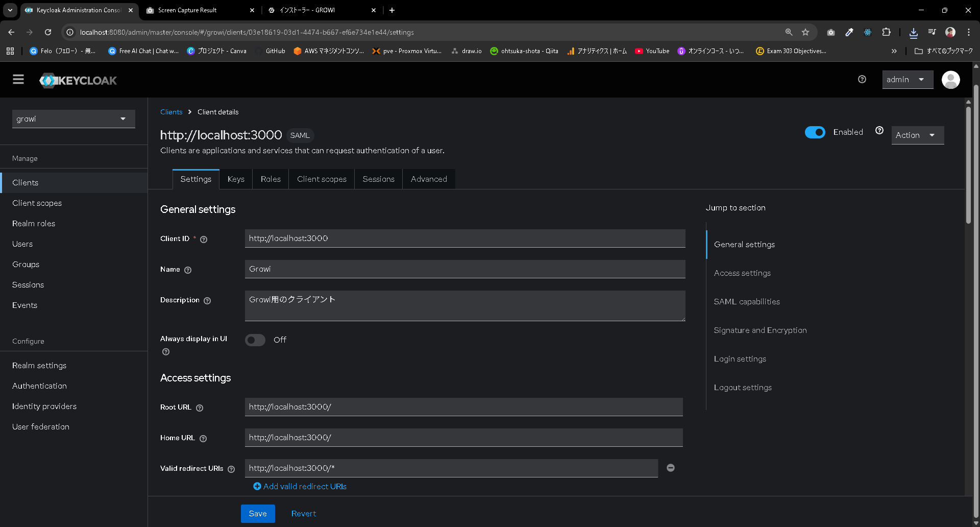
Task: Bookmark this page with the star
Action: click(x=805, y=32)
